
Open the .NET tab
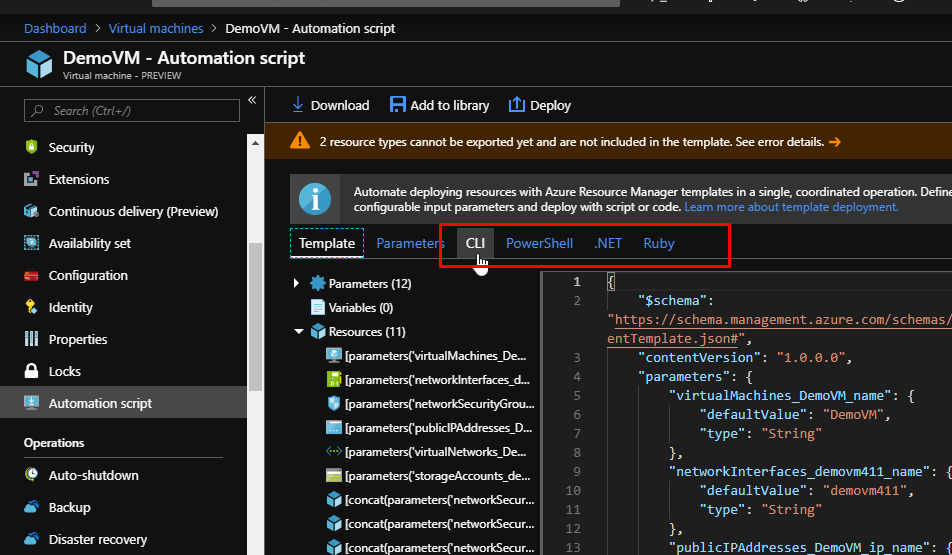pos(608,243)
